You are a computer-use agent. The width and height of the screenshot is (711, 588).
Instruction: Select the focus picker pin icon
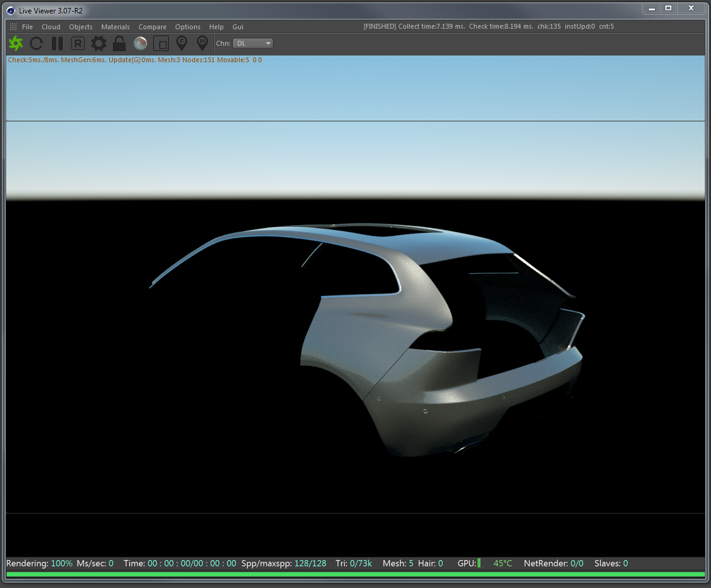(x=182, y=43)
